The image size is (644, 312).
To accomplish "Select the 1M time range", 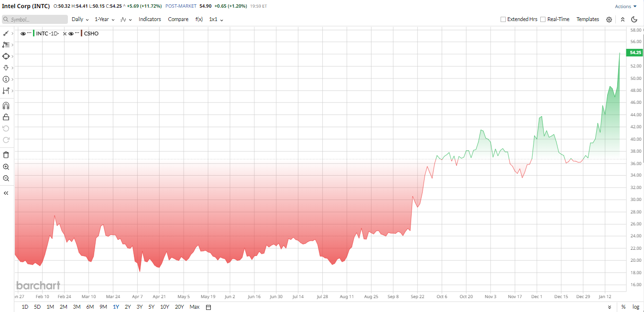I will point(50,307).
